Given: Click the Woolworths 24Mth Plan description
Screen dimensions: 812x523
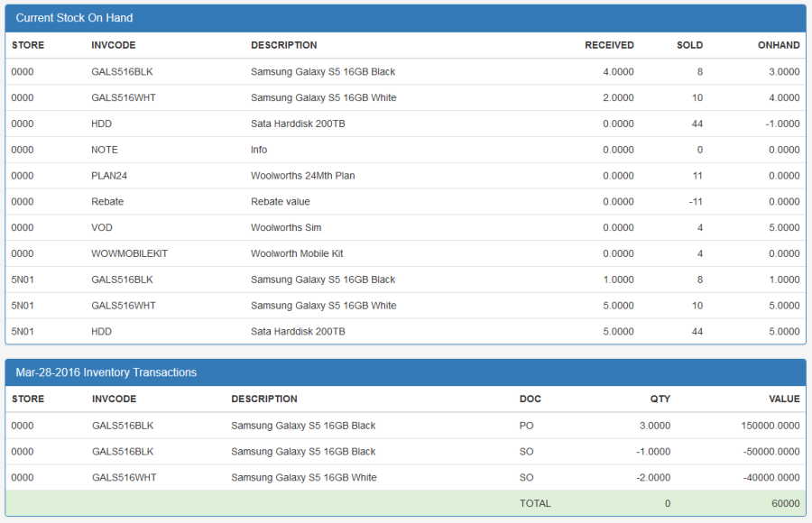Looking at the screenshot, I should coord(302,176).
